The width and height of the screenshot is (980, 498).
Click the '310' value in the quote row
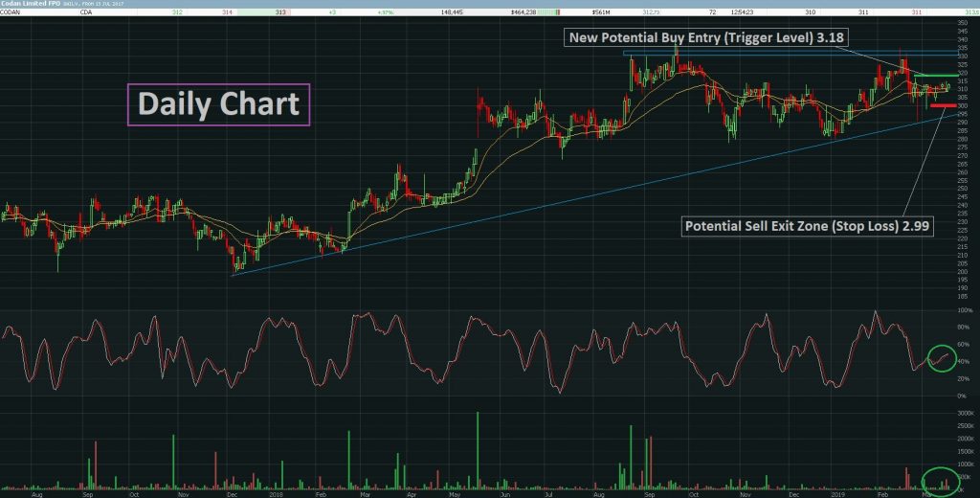[810, 11]
